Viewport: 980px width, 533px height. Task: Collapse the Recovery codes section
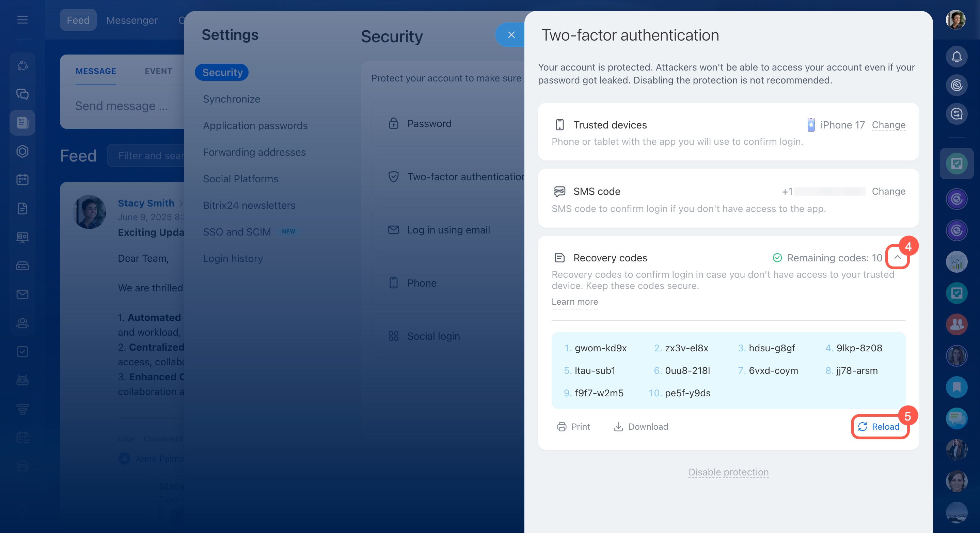pyautogui.click(x=897, y=257)
